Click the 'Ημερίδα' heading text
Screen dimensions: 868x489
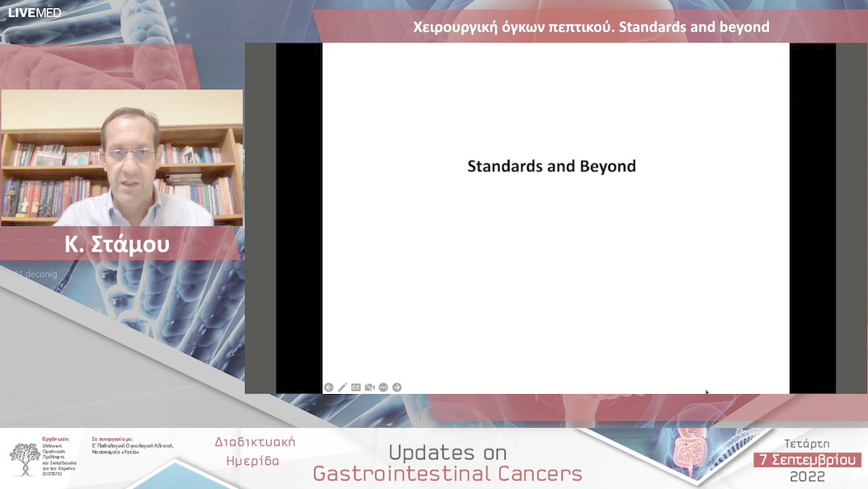point(253,461)
